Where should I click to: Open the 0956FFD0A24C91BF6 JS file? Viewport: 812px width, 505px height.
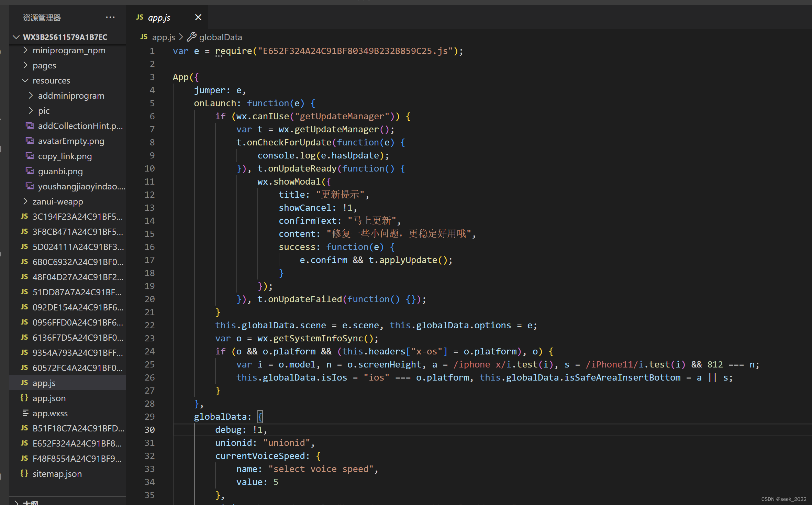68,322
